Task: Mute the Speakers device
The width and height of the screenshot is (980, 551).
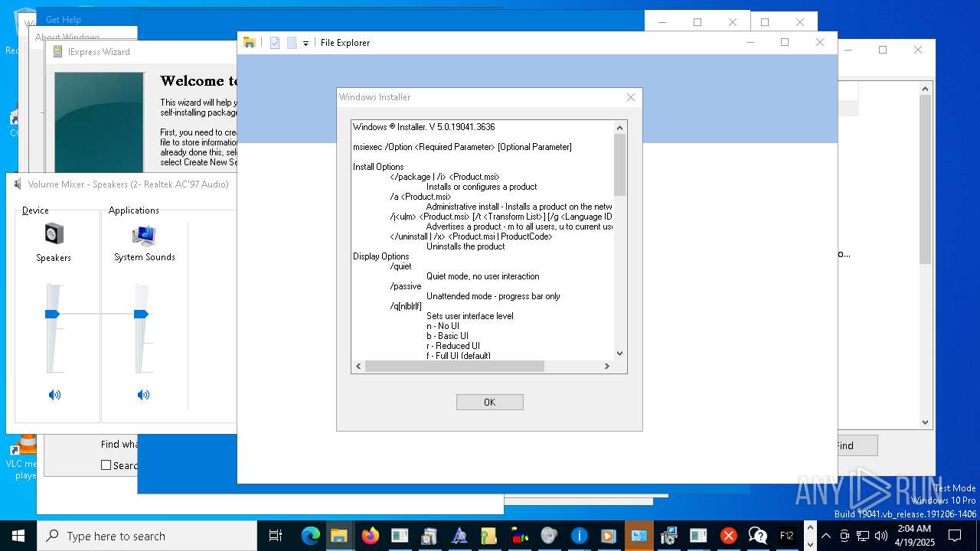Action: (54, 395)
